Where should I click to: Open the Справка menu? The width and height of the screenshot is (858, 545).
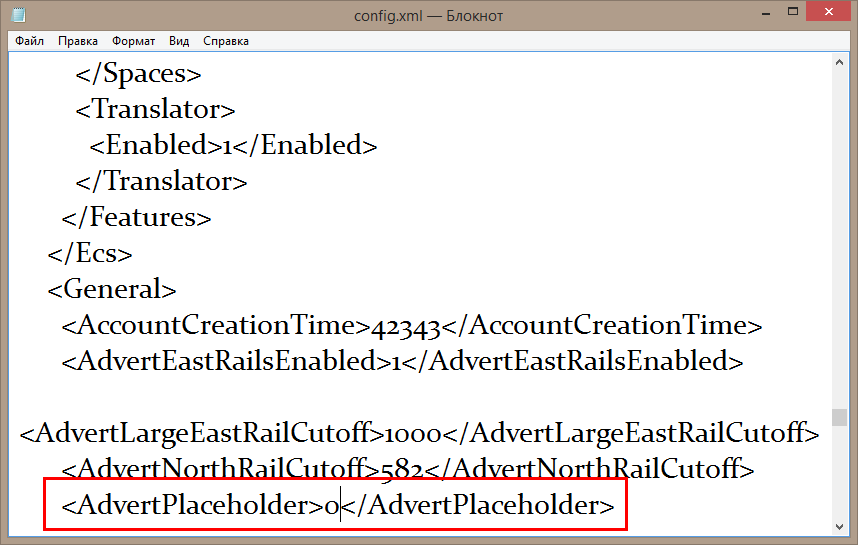[225, 41]
